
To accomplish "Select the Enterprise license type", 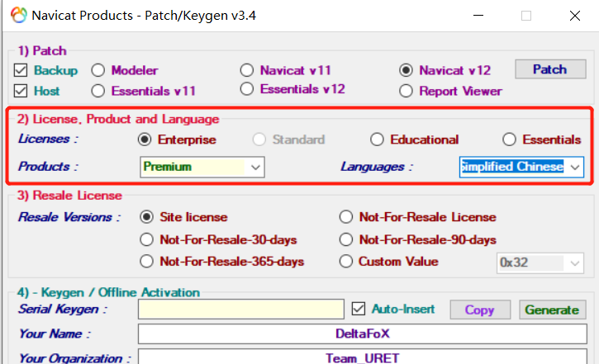I will pos(145,139).
